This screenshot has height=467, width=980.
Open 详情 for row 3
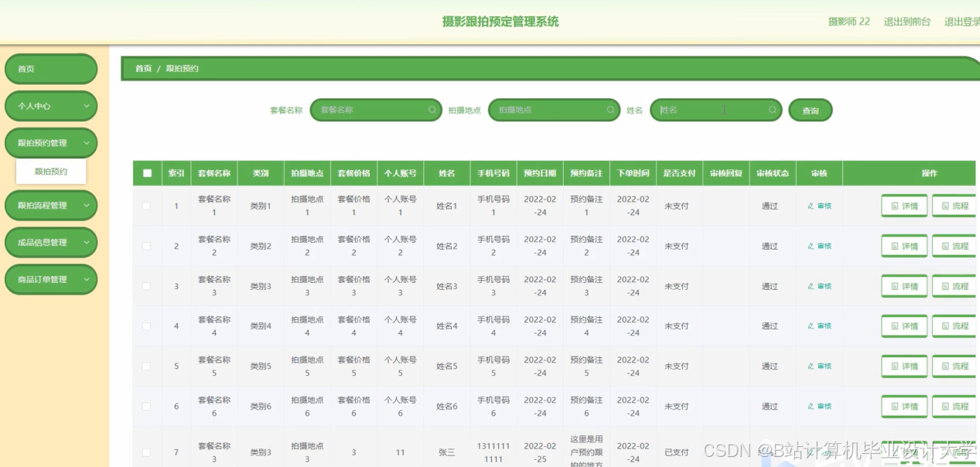pos(904,286)
